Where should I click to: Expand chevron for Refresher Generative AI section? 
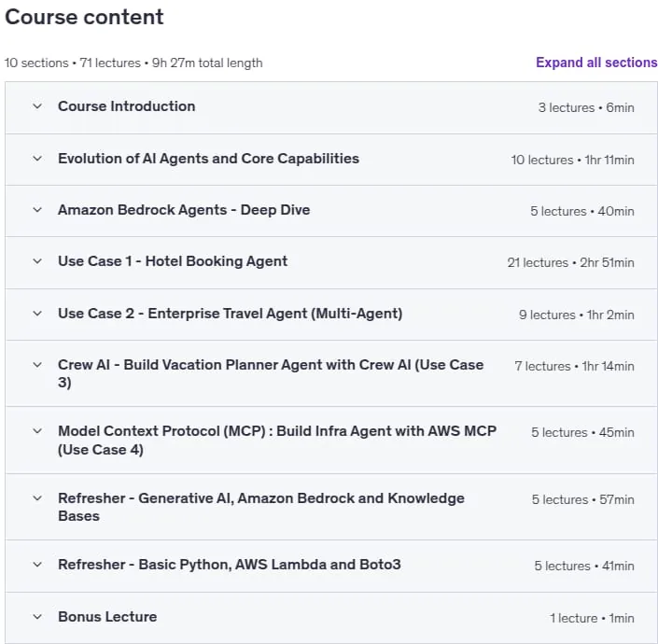tap(37, 498)
